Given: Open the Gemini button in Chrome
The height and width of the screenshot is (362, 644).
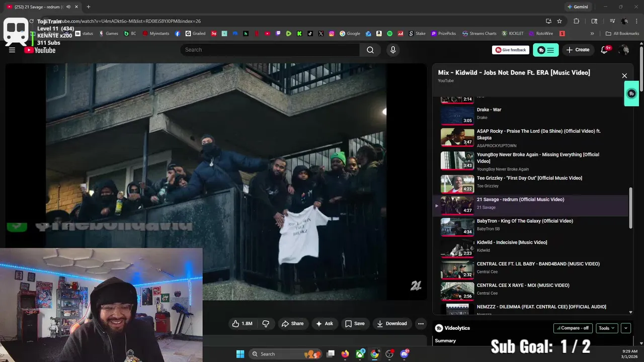Looking at the screenshot, I should point(578,7).
